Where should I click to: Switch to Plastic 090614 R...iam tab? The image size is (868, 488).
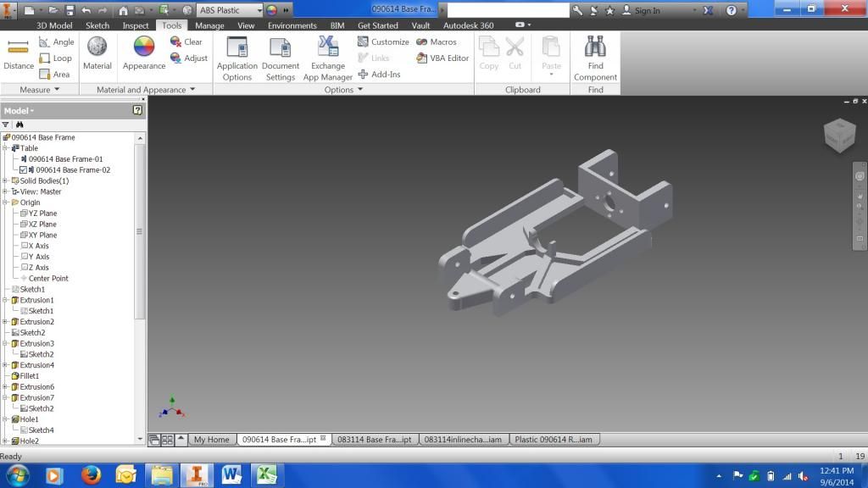[554, 440]
